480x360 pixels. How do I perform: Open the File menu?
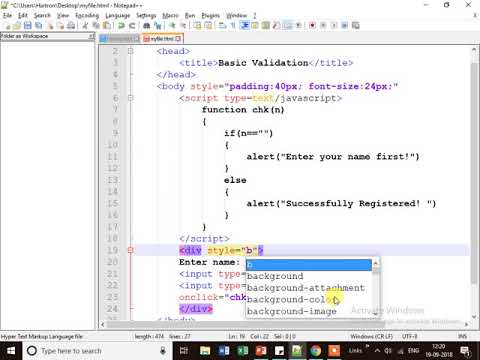[x=7, y=15]
